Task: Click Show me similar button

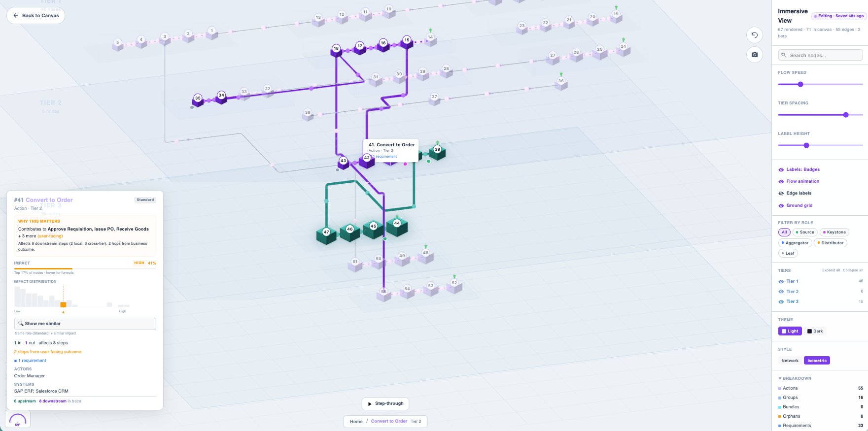Action: pos(85,324)
